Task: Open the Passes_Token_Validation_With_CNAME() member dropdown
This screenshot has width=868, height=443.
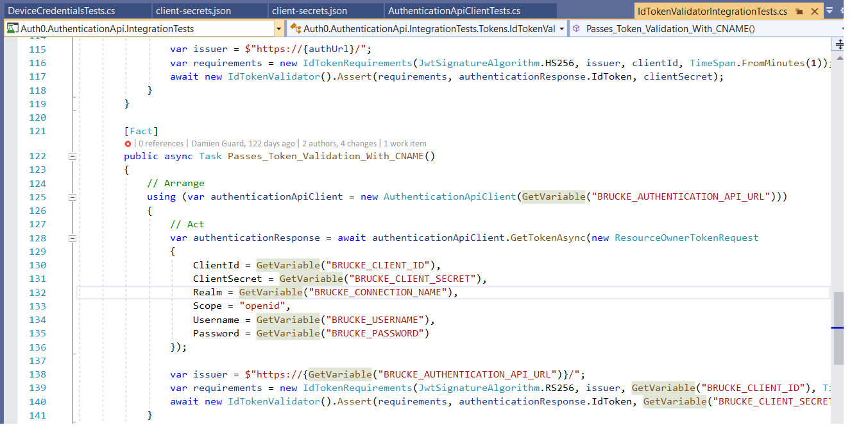Action: coord(706,28)
